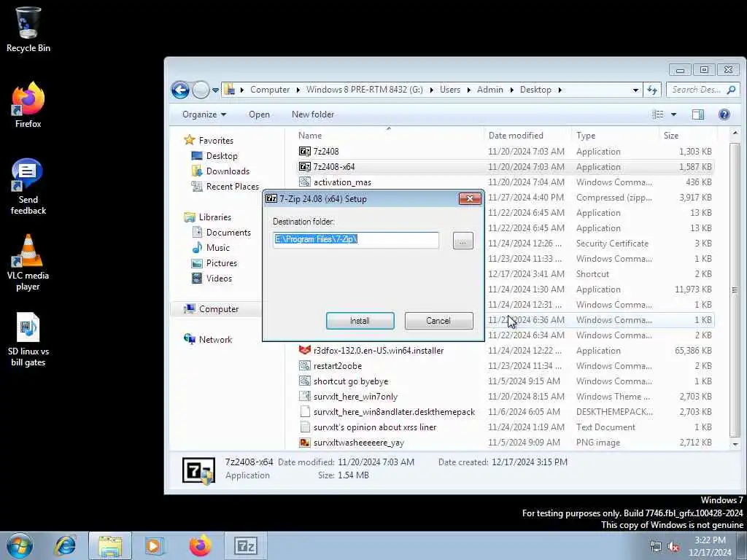
Task: Select Network in the navigation pane
Action: 208,340
